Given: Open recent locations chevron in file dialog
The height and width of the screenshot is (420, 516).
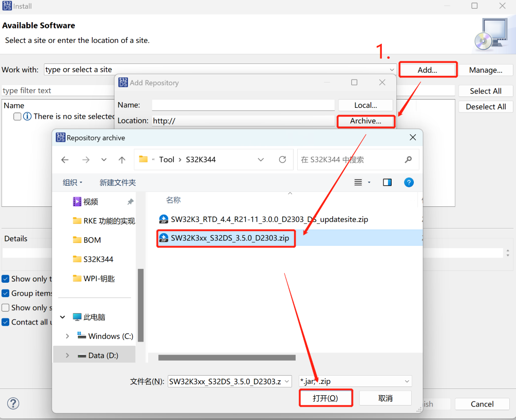Looking at the screenshot, I should point(104,160).
